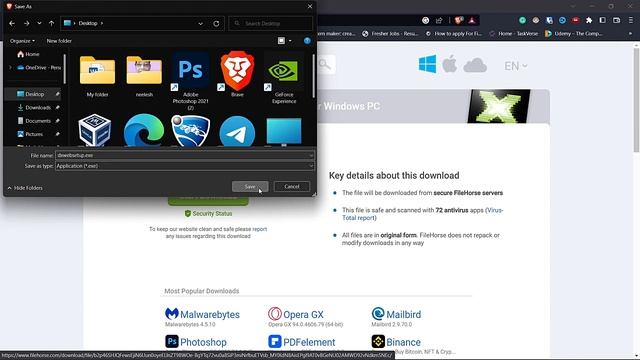640x360 pixels.
Task: Open Fresher Jobs bookmark
Action: (390, 34)
